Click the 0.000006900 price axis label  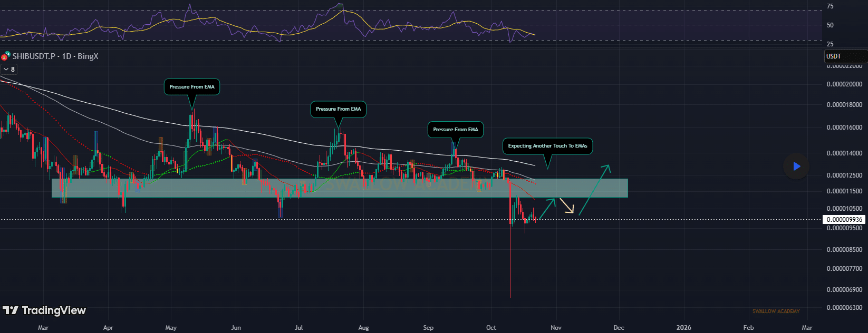pyautogui.click(x=844, y=290)
